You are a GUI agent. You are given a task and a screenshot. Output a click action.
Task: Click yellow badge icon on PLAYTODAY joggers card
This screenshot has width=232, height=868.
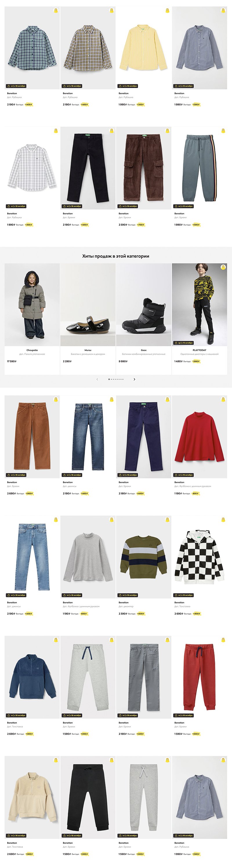pos(223,267)
